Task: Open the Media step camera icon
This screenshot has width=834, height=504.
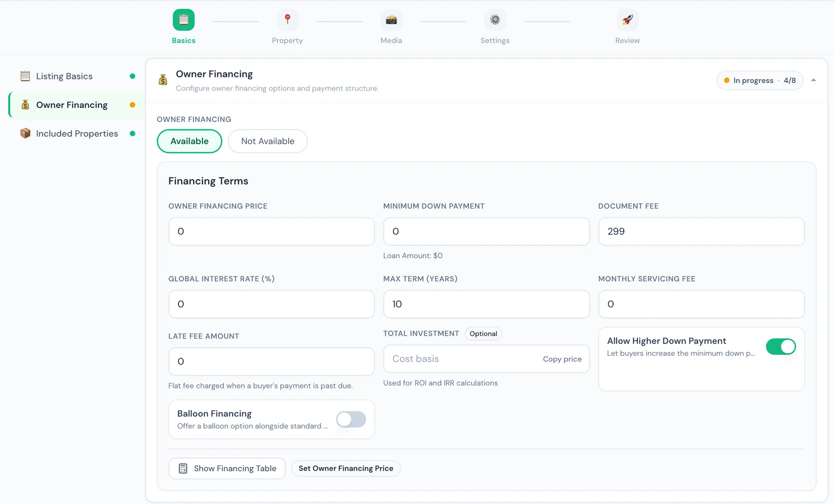Action: 391,20
